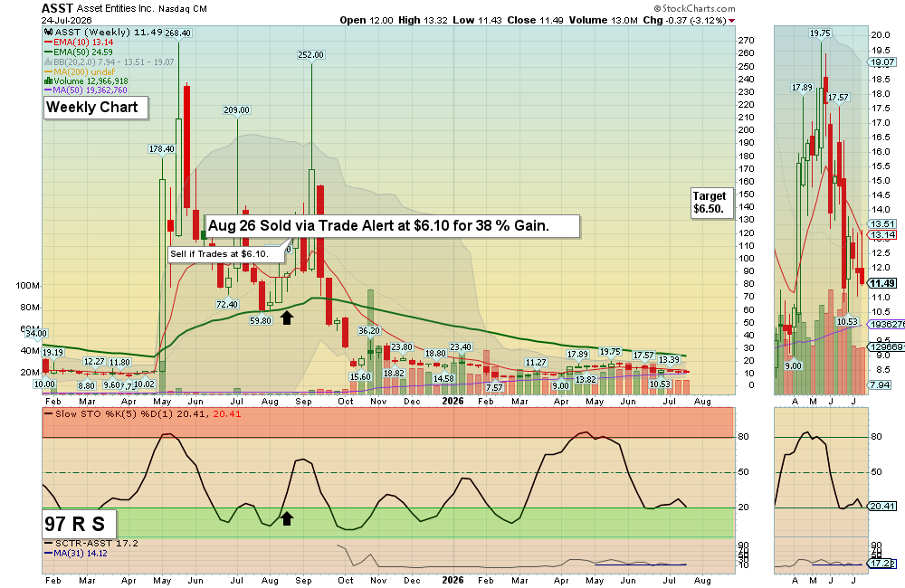Click the 19.75 high label in the right zoom panel
The image size is (905, 588).
pos(820,33)
